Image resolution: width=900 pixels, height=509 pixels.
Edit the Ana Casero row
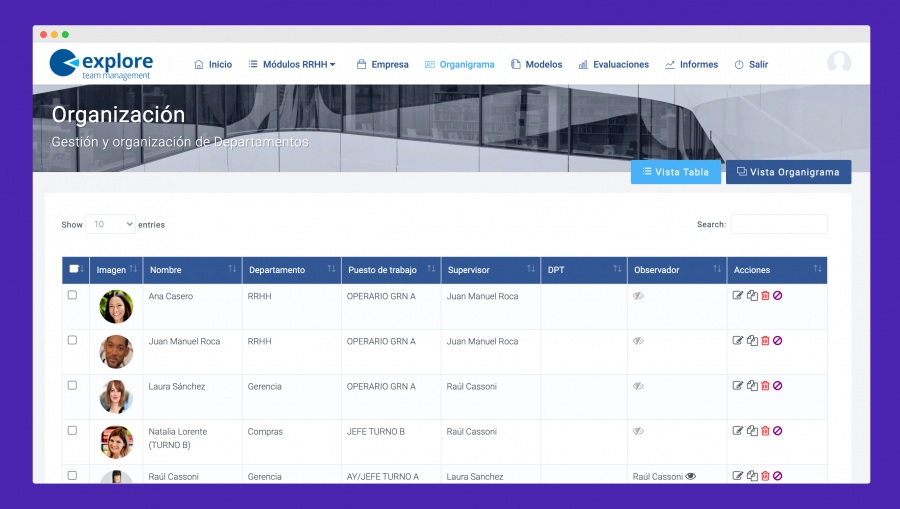(x=738, y=296)
